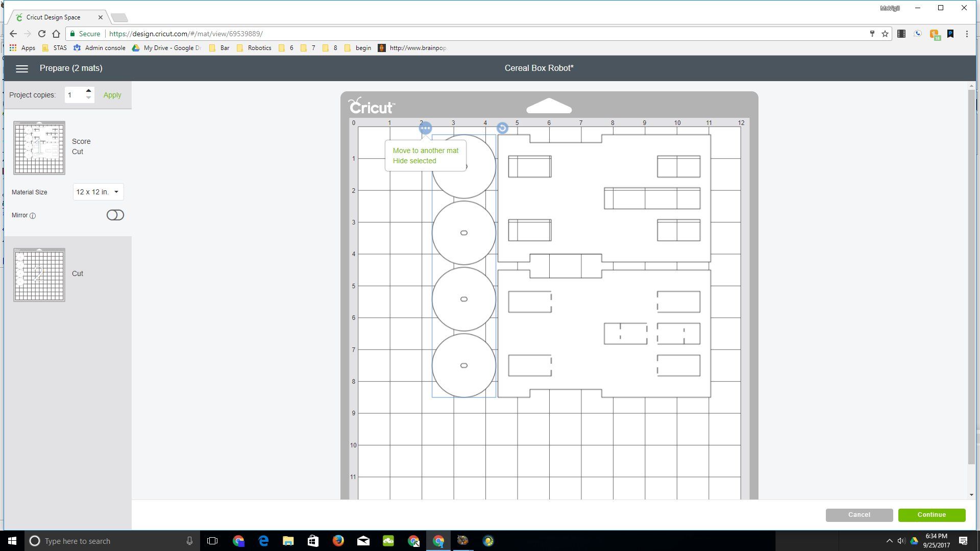
Task: Click the Project copies number field
Action: tap(75, 95)
